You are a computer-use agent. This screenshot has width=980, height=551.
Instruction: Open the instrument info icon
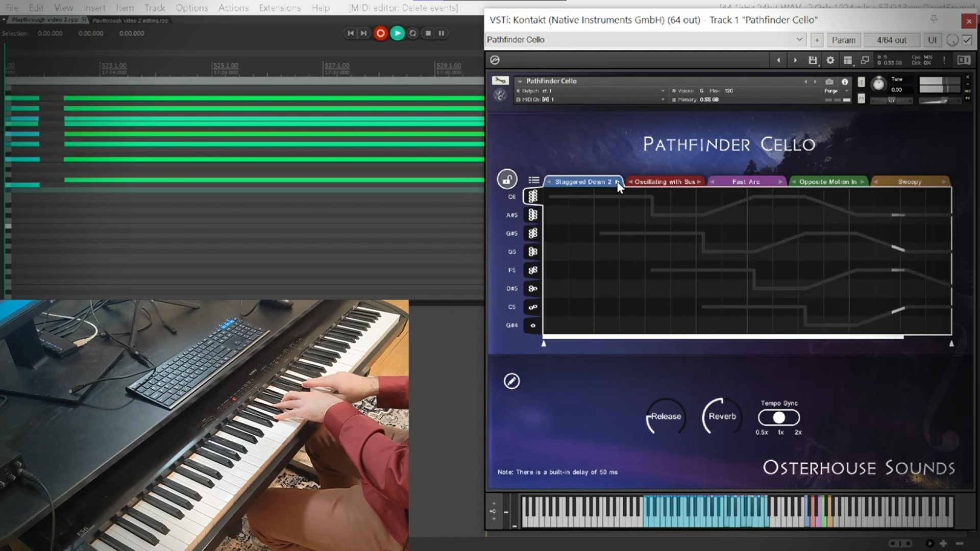(845, 82)
